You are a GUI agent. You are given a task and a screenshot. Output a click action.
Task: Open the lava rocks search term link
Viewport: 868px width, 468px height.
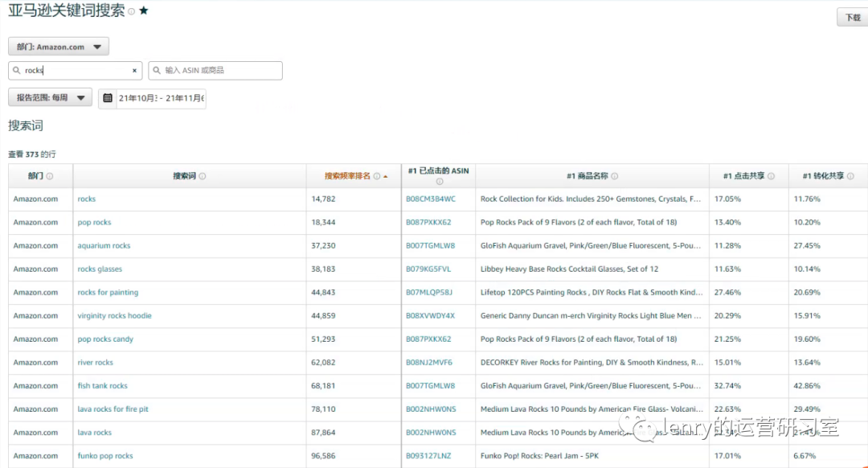tap(95, 432)
